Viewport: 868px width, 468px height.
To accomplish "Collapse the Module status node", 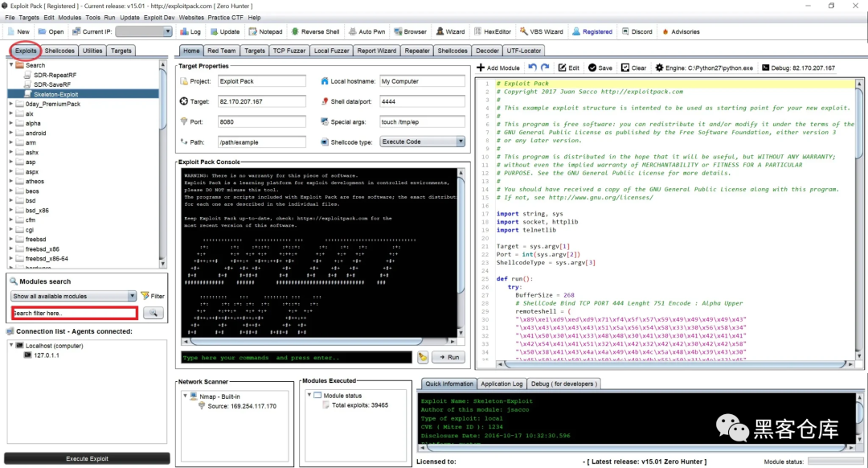I will [x=309, y=395].
